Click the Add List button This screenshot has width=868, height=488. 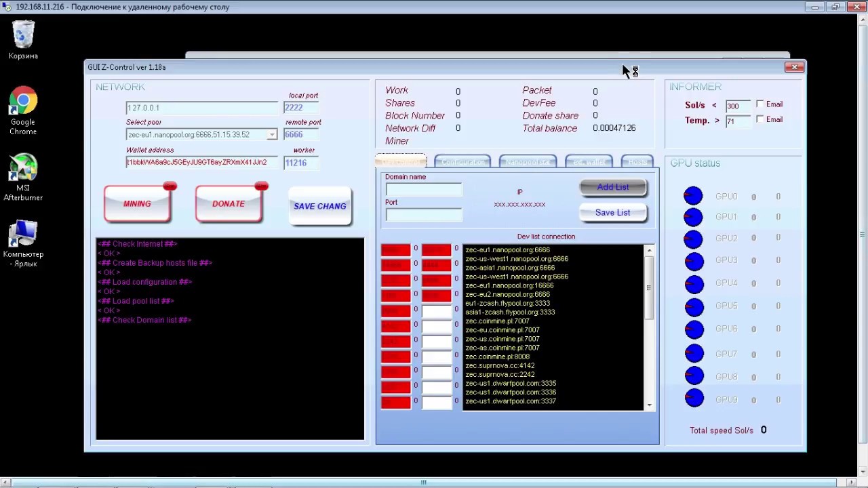click(613, 187)
